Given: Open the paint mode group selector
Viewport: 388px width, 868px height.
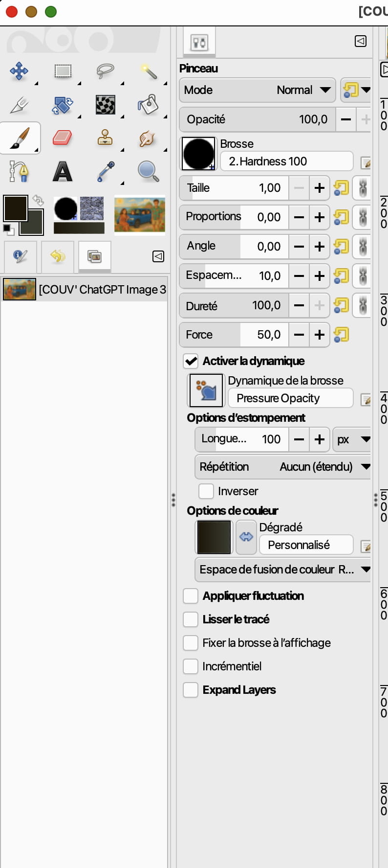Looking at the screenshot, I should [356, 90].
